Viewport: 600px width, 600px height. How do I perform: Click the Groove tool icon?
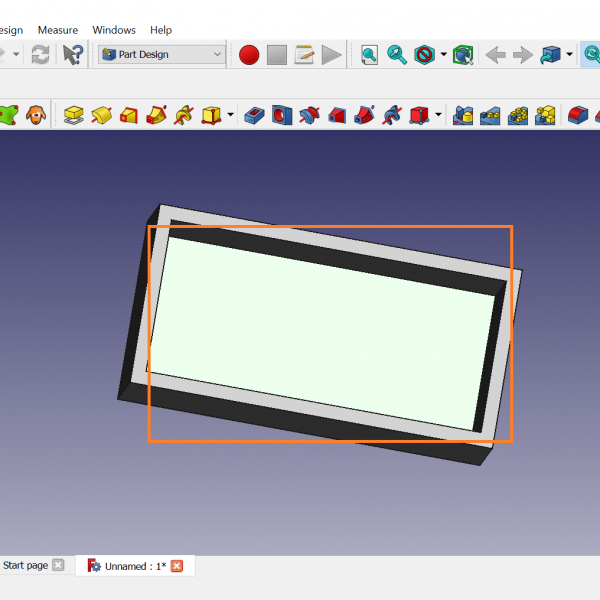click(309, 115)
